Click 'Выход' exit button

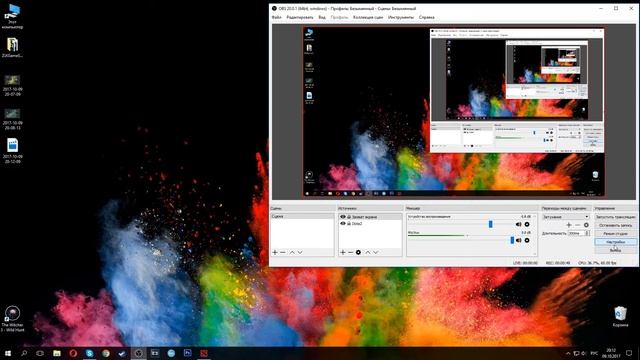pyautogui.click(x=616, y=250)
